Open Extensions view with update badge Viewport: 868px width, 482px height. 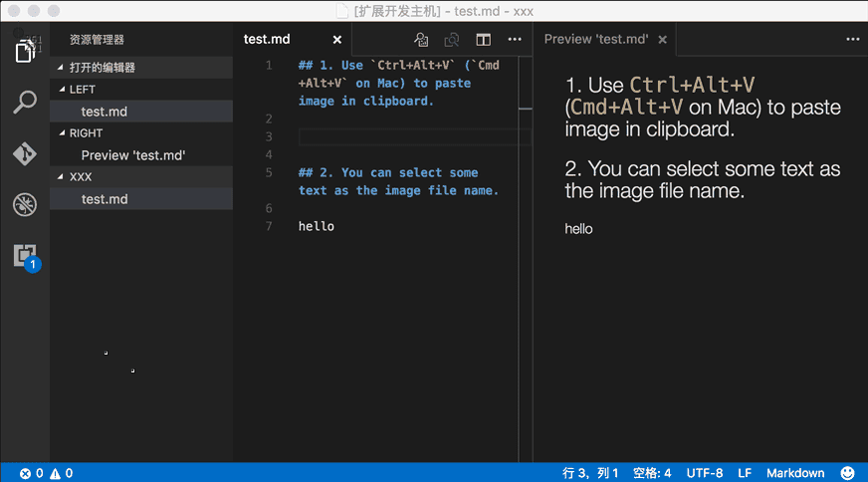(25, 256)
